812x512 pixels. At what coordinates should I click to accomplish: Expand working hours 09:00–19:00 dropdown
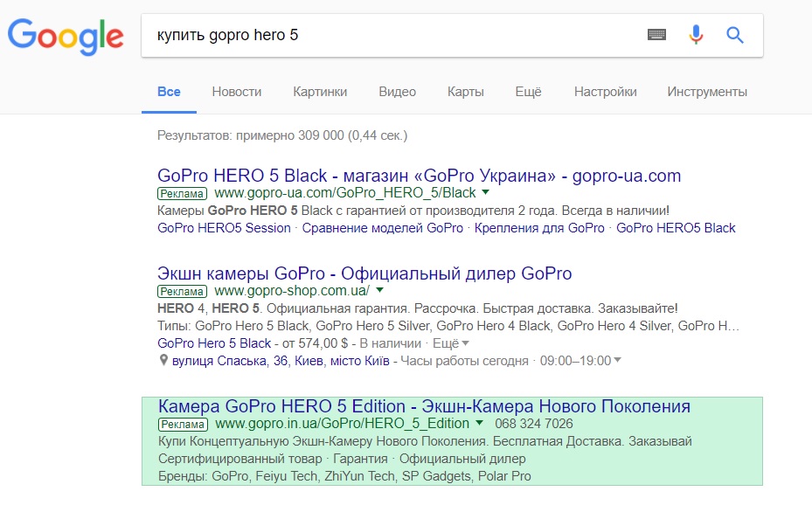pos(580,361)
